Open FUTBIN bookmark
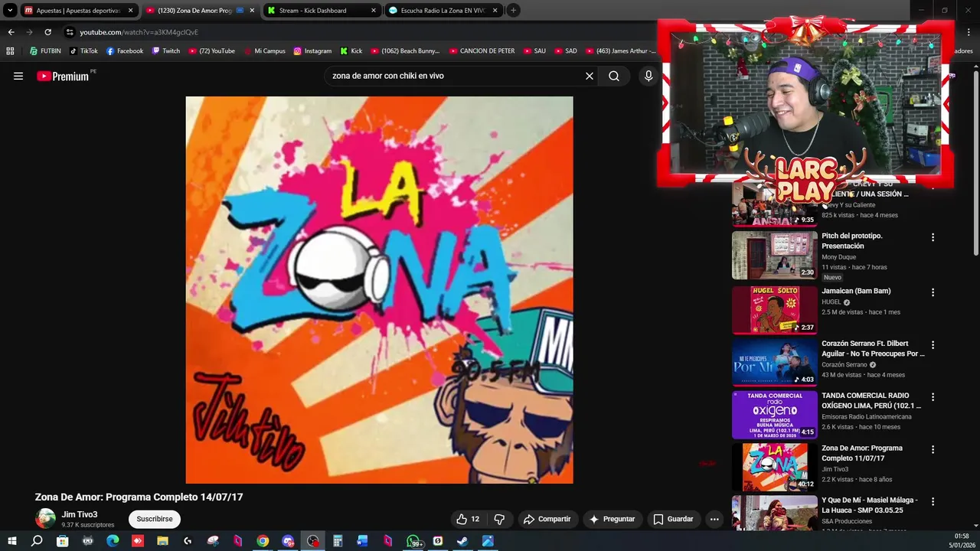980x551 pixels. click(x=45, y=51)
